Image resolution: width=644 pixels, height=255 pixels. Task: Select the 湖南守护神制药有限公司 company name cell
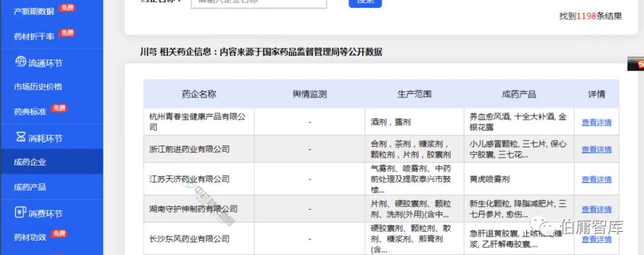coord(199,209)
